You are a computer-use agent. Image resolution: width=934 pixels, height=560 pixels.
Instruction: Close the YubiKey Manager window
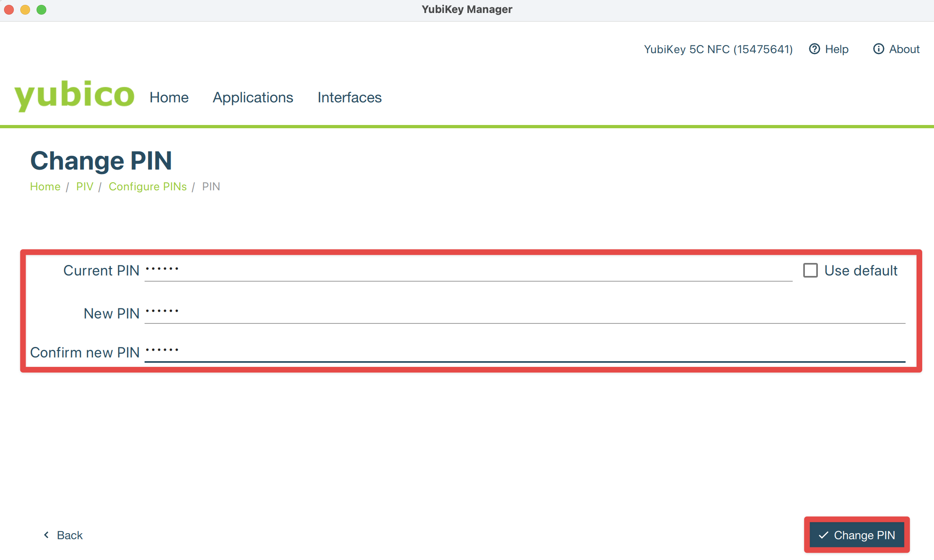[x=9, y=9]
